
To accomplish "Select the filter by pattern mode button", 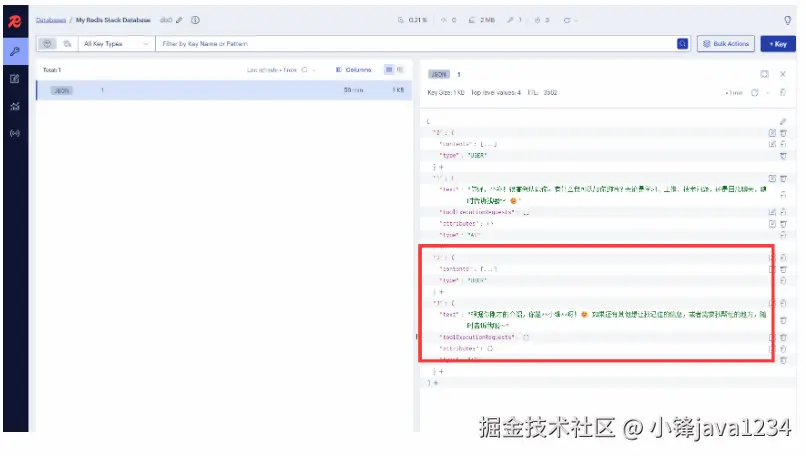I will pyautogui.click(x=47, y=44).
